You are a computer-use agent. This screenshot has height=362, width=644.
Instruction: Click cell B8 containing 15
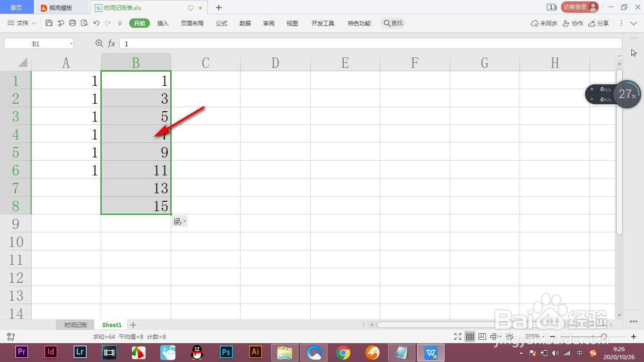(x=136, y=206)
